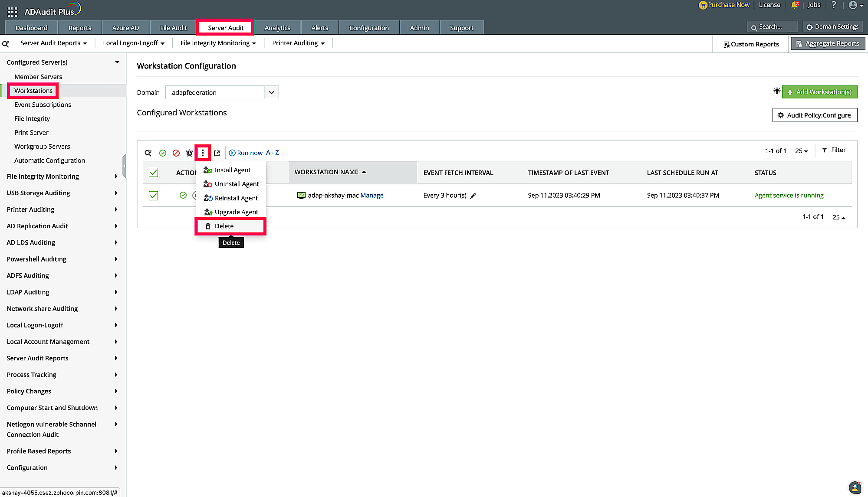The height and width of the screenshot is (497, 868).
Task: Toggle the workstation row checkbox
Action: [153, 195]
